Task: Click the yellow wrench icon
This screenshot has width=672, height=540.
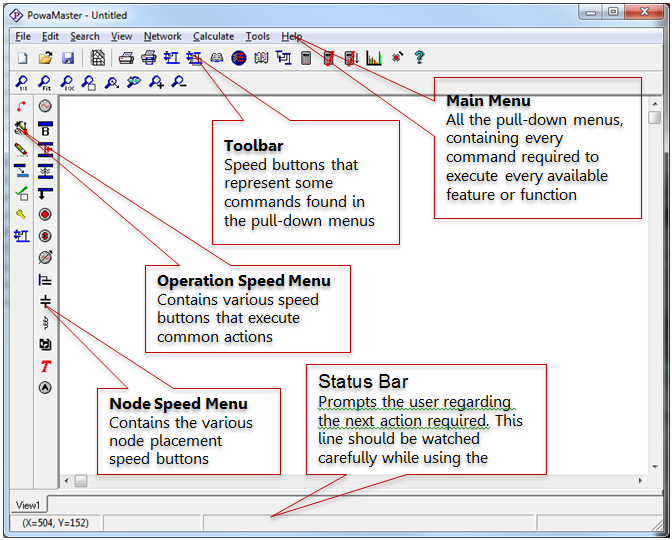Action: (x=21, y=214)
